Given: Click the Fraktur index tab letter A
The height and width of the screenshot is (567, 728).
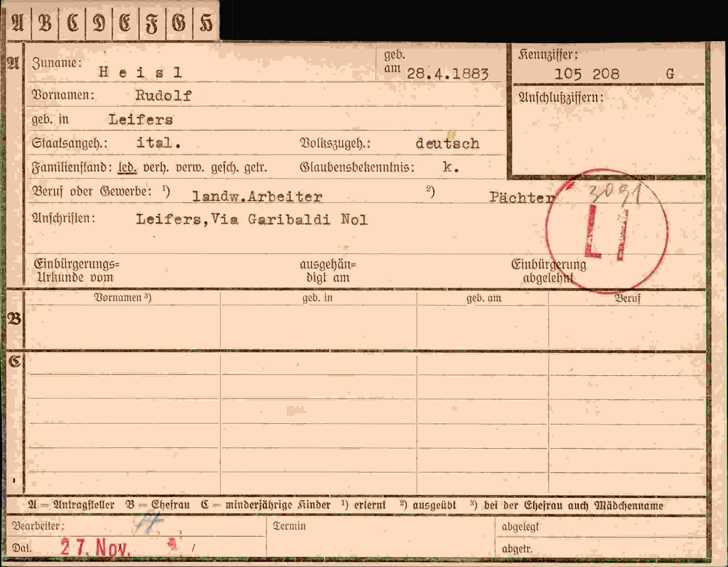Looking at the screenshot, I should [18, 23].
